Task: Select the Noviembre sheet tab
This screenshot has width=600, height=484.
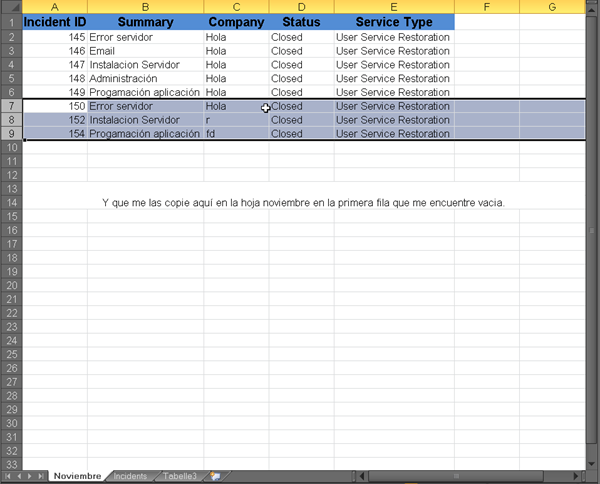Action: tap(77, 476)
